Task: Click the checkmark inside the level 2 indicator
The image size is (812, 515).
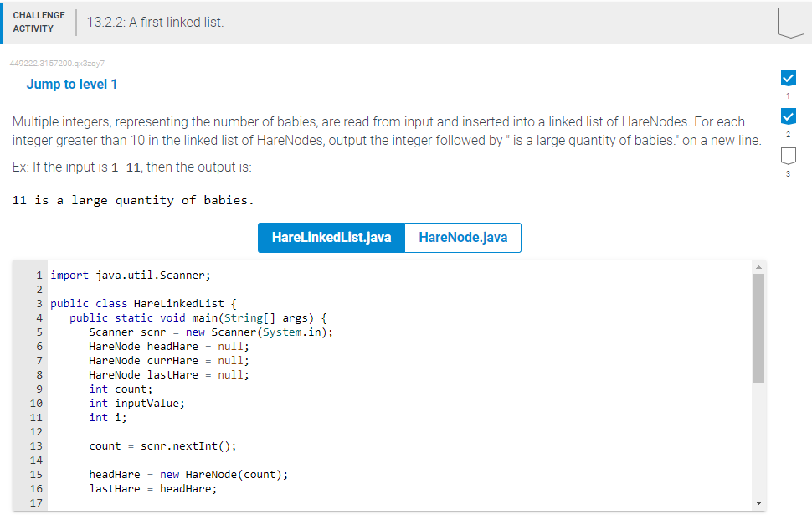Action: point(788,116)
